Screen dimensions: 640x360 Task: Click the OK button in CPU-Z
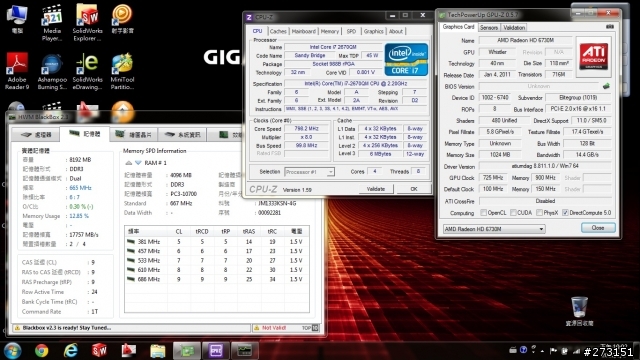coord(413,189)
